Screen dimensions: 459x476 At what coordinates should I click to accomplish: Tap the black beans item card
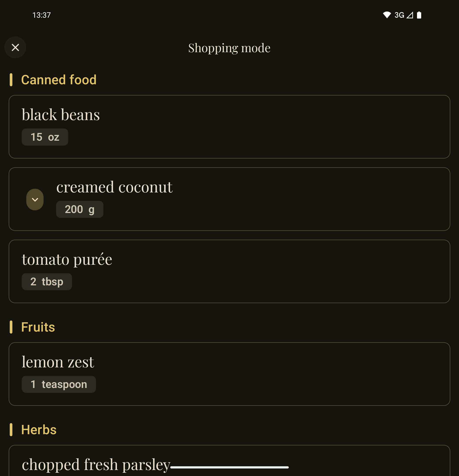(x=229, y=127)
